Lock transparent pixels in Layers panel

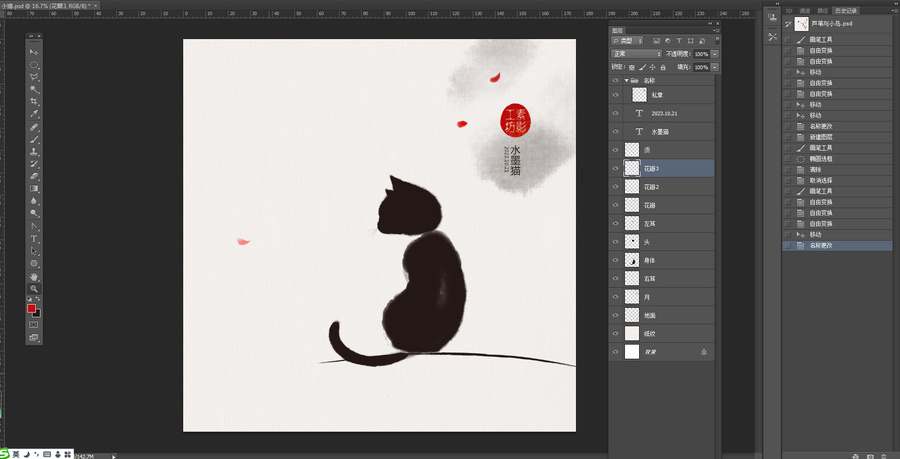[633, 67]
